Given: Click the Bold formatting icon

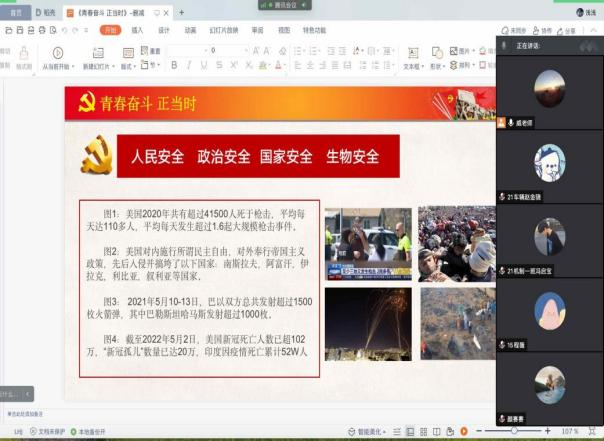Looking at the screenshot, I should click(174, 65).
